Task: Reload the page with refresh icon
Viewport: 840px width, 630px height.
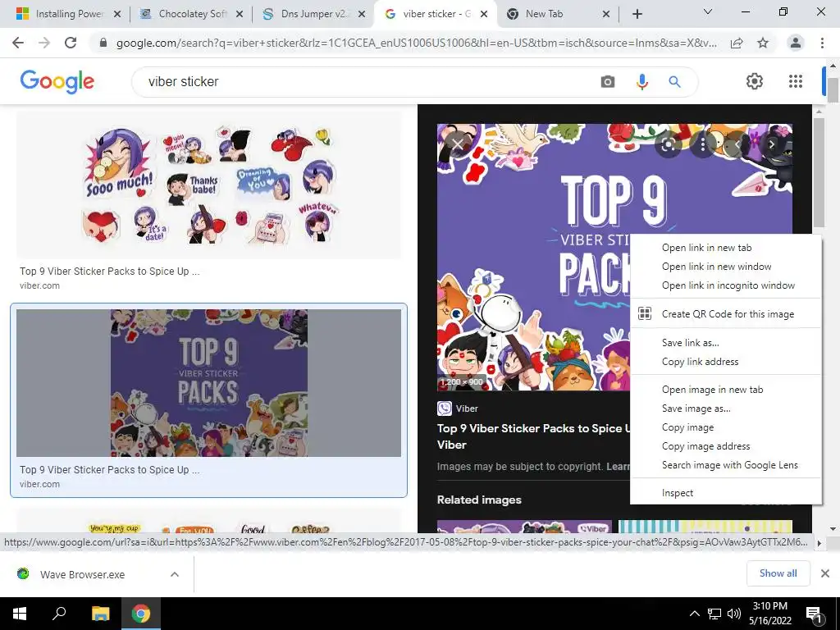Action: [x=71, y=43]
